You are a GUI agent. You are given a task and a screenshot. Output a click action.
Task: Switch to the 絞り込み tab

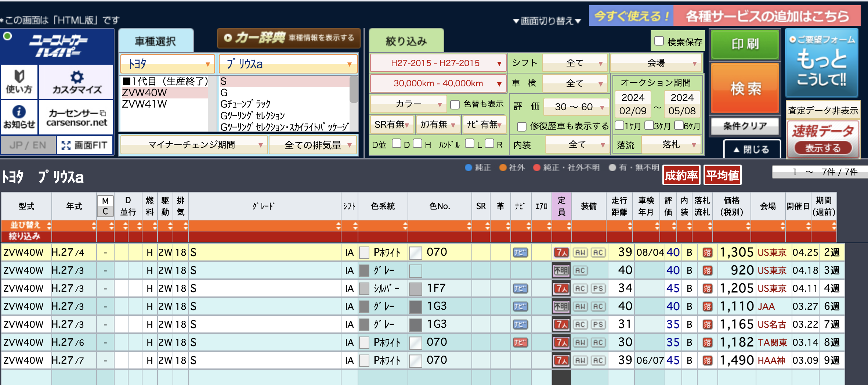tap(406, 41)
